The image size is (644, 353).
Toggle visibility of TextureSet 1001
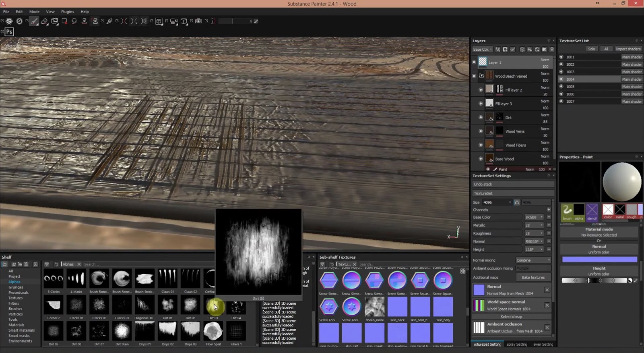pos(561,57)
